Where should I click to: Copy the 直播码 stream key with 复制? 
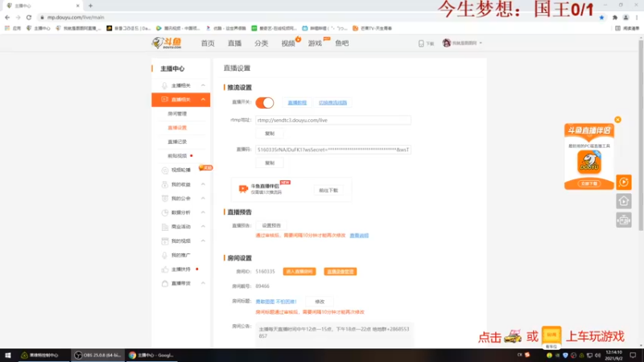[270, 163]
